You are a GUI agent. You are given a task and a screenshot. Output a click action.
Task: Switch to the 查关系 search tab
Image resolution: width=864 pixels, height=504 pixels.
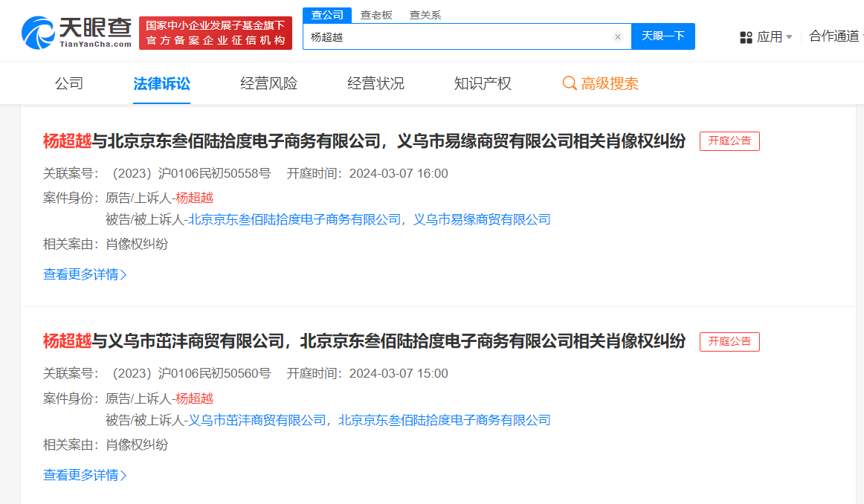click(425, 15)
